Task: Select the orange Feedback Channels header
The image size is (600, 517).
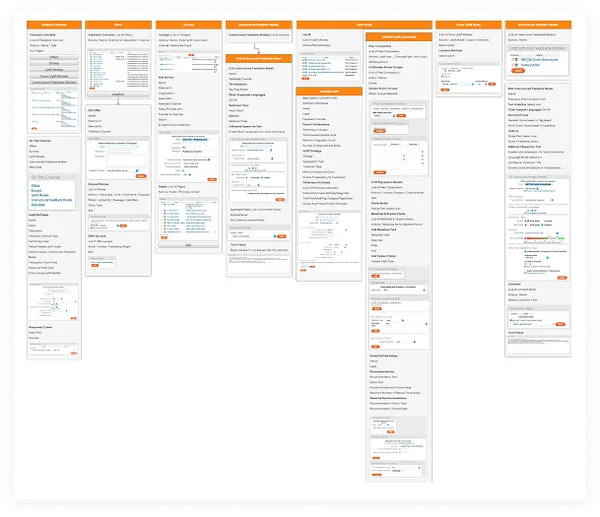Action: (53, 22)
